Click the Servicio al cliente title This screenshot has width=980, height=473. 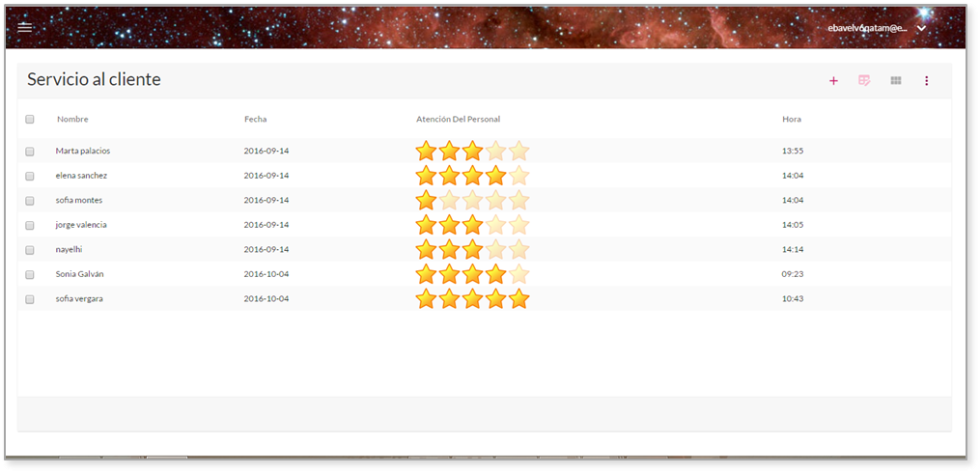(x=94, y=79)
